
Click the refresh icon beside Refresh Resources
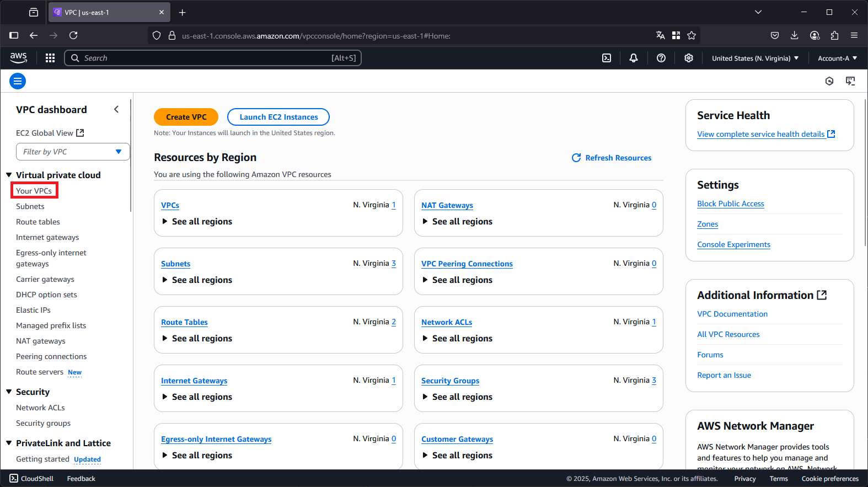(576, 158)
